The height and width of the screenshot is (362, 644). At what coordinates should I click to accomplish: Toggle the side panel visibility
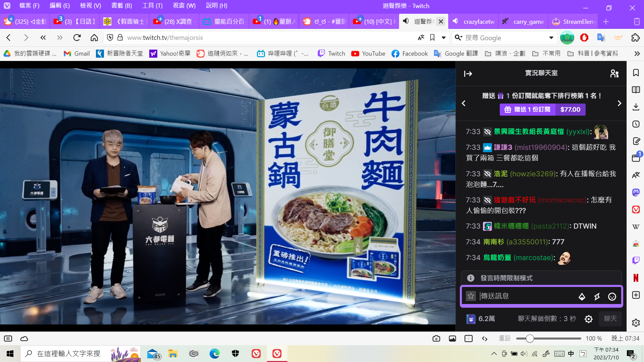coord(8,339)
